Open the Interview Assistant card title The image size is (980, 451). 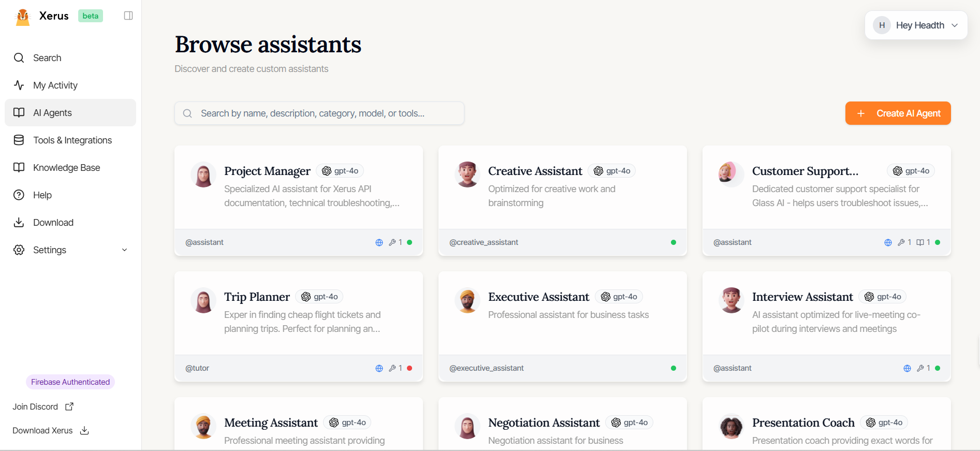[x=802, y=297]
